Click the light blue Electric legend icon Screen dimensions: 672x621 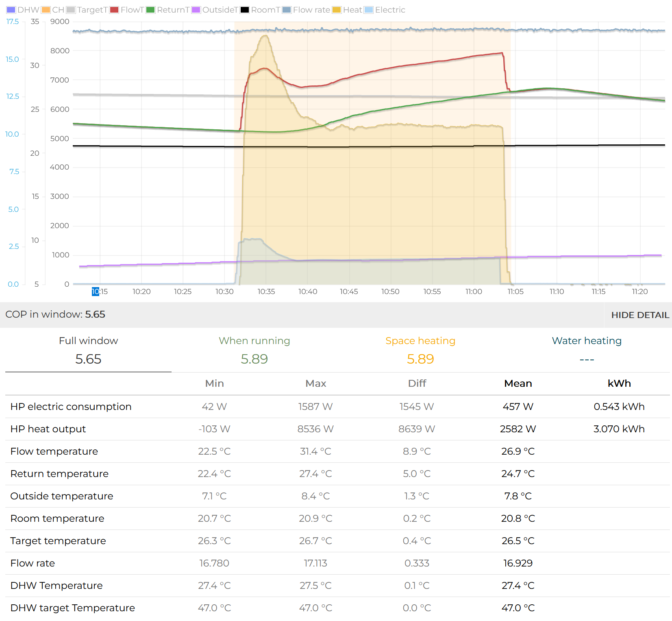point(369,10)
